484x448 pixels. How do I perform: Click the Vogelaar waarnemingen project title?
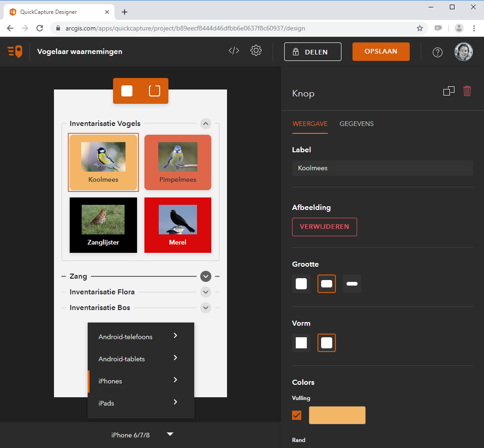pyautogui.click(x=80, y=52)
